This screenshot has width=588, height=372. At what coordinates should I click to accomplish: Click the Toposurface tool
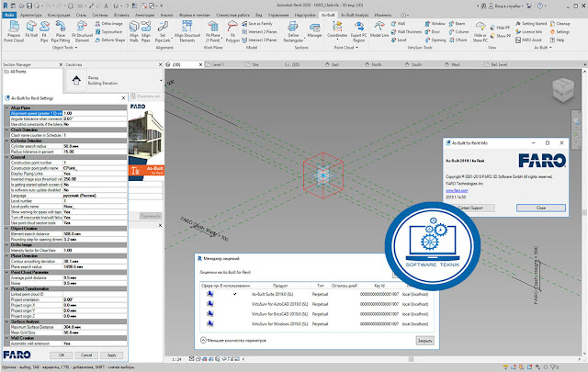pyautogui.click(x=108, y=32)
